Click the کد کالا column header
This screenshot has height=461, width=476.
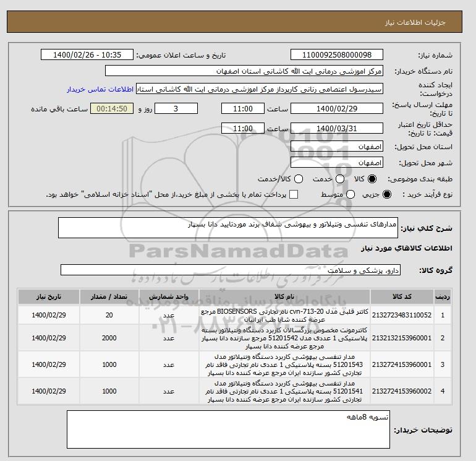(402, 296)
